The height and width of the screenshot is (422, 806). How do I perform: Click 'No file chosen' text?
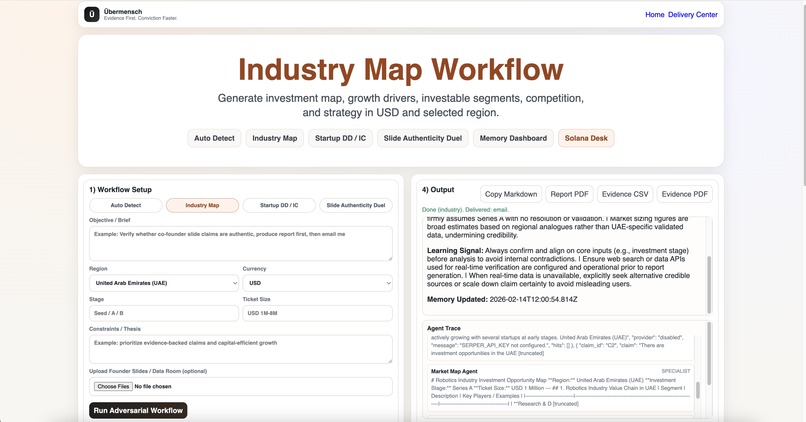pos(153,387)
